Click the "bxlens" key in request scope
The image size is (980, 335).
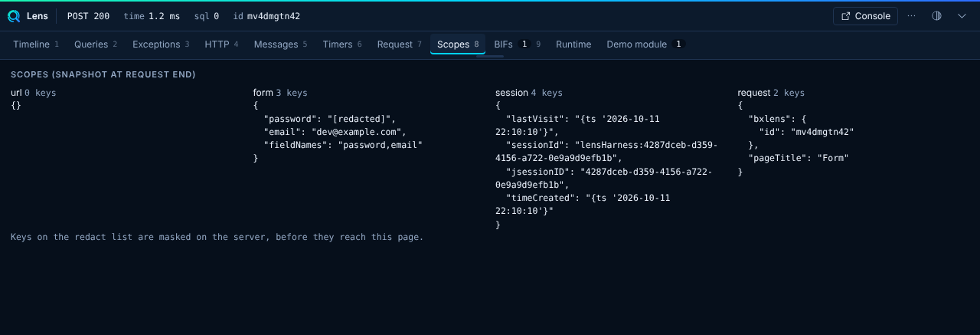pyautogui.click(x=770, y=119)
